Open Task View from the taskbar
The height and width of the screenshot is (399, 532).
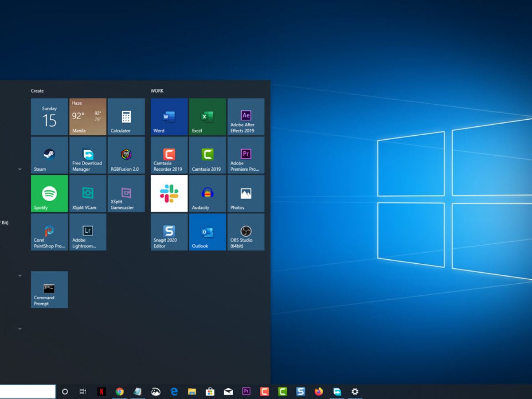pos(83,391)
